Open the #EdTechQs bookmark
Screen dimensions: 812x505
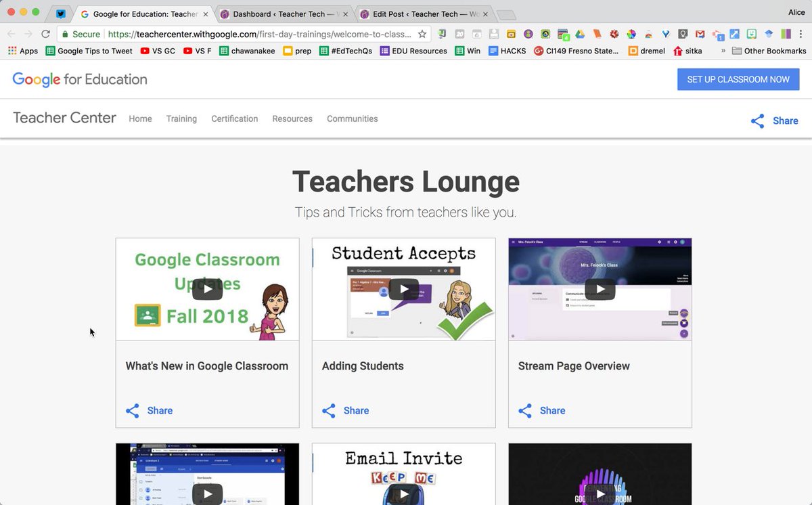click(x=346, y=51)
